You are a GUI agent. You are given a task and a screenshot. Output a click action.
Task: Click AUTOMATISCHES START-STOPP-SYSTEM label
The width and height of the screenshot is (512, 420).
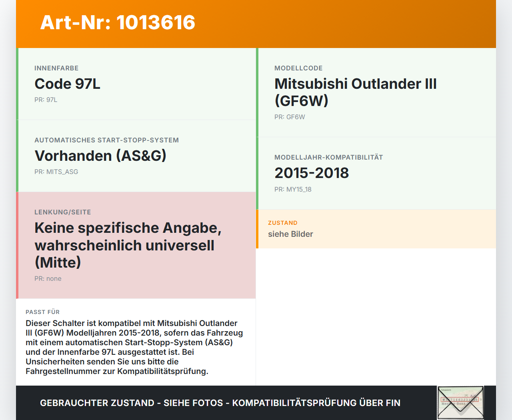click(106, 140)
